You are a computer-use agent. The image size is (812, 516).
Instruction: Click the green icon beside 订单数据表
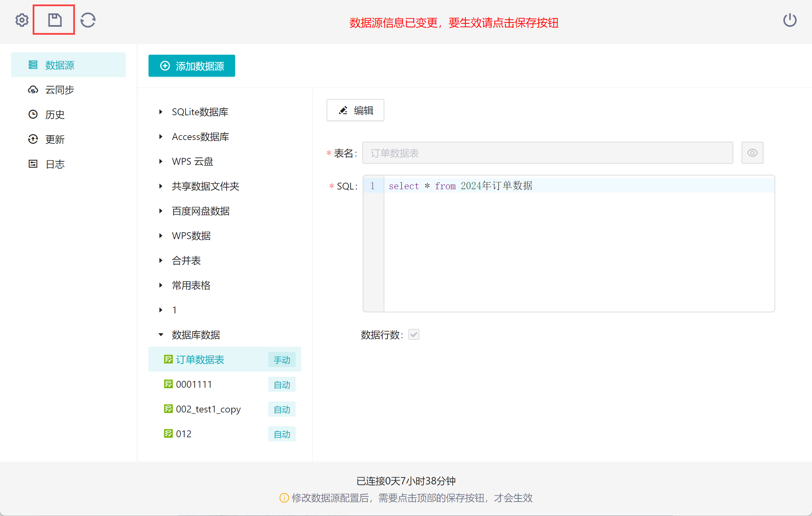pyautogui.click(x=168, y=359)
